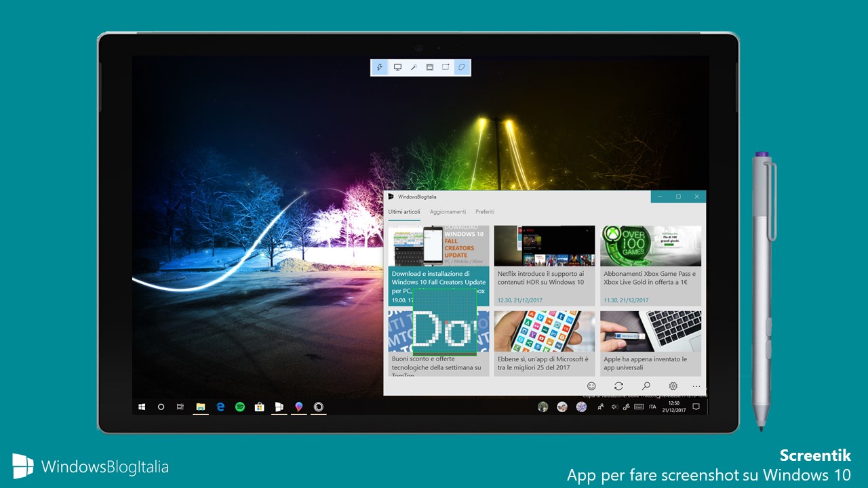Image resolution: width=868 pixels, height=488 pixels.
Task: Launch Microsoft Edge from taskbar
Action: (x=220, y=407)
